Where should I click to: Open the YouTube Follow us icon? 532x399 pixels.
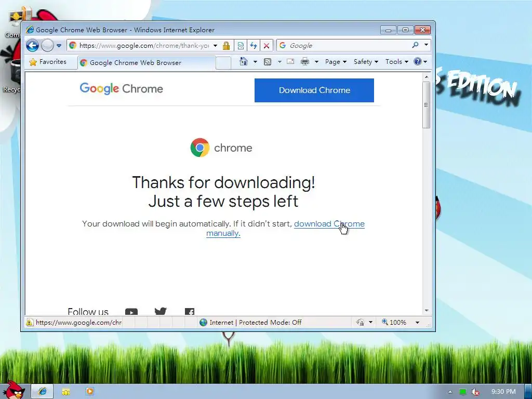pos(131,312)
